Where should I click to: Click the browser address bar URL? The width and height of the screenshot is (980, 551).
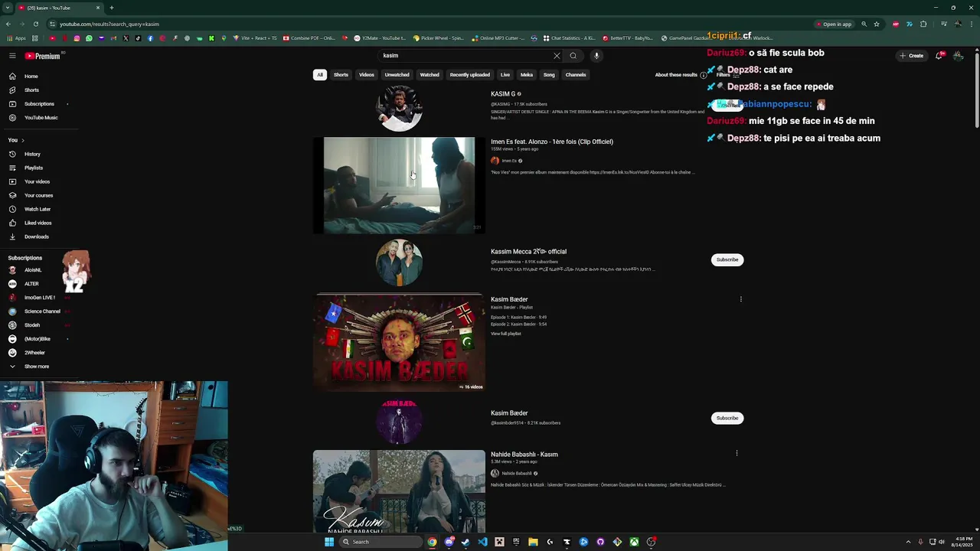click(109, 24)
